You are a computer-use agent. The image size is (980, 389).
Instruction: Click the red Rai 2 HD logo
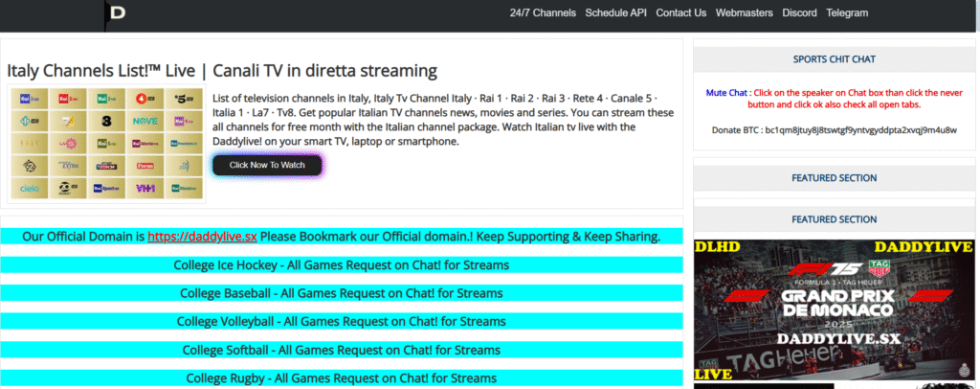(68, 99)
